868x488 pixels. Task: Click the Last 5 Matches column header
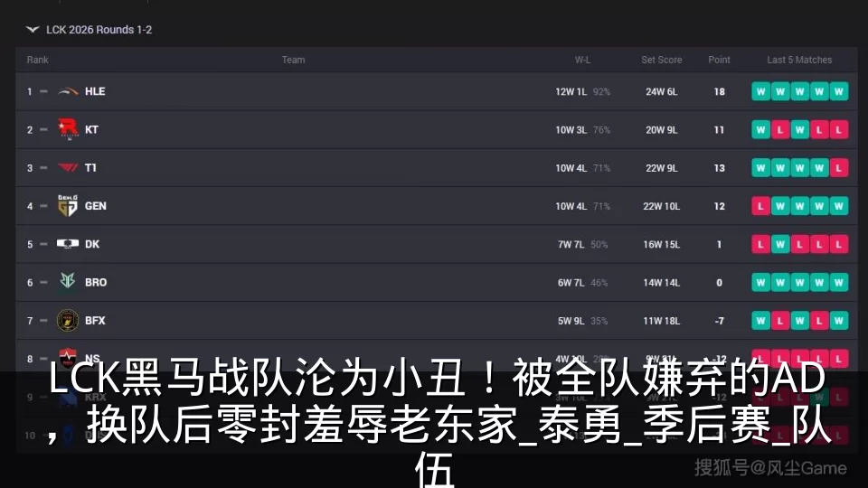[799, 60]
